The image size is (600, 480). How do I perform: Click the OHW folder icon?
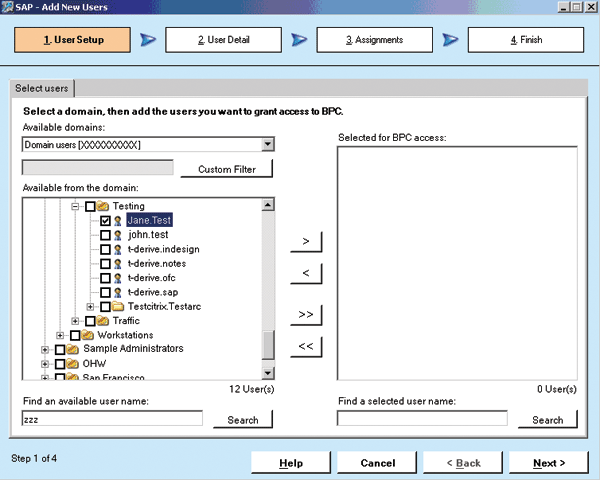pyautogui.click(x=72, y=363)
